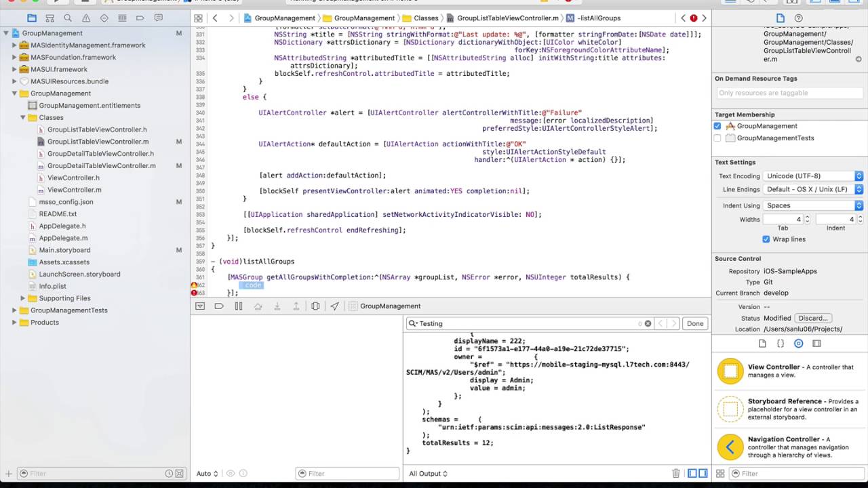Screen dimensions: 868x488
Task: Pause program execution
Action: pyautogui.click(x=238, y=306)
